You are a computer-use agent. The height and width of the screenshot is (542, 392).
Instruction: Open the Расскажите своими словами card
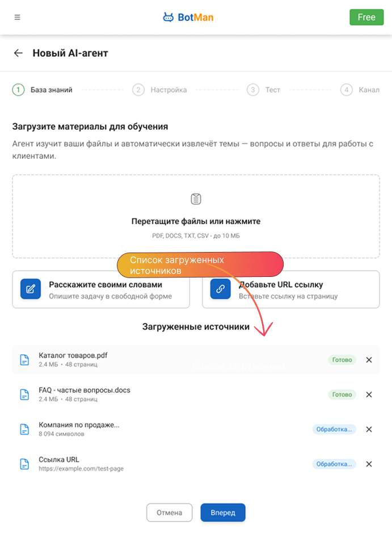[101, 289]
